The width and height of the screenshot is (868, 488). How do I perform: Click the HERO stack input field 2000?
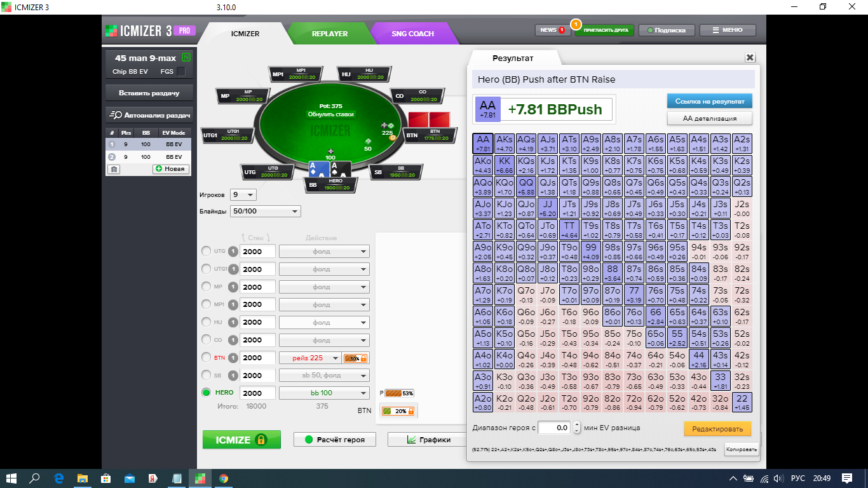coord(257,393)
